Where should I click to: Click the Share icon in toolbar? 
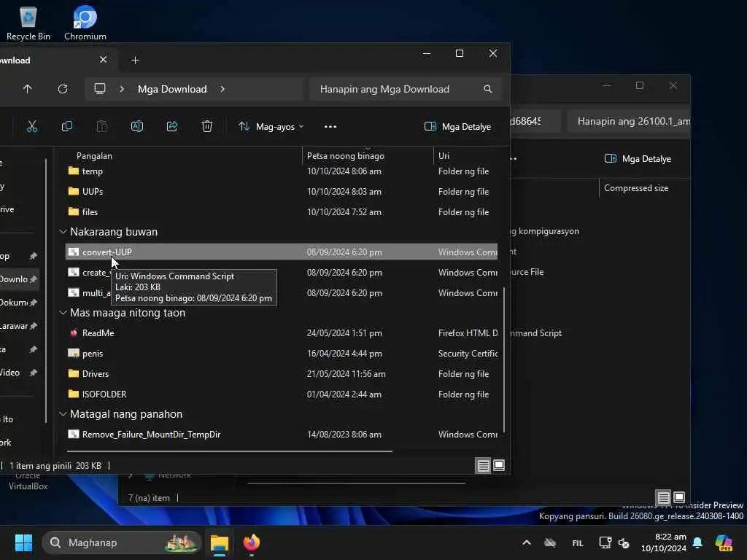(172, 127)
